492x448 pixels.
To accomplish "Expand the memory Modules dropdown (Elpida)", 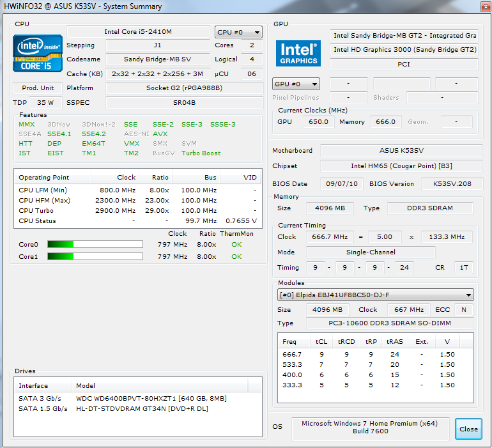I will (x=376, y=295).
